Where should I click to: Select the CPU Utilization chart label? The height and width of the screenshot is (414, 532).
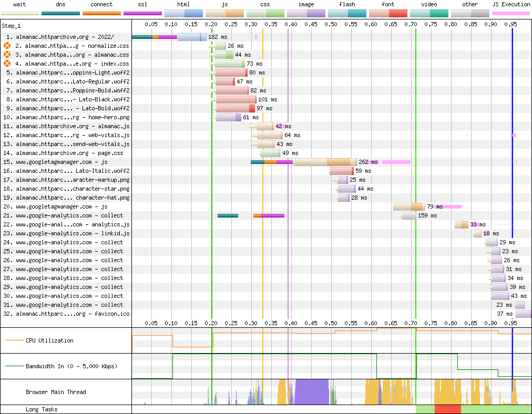[49, 340]
